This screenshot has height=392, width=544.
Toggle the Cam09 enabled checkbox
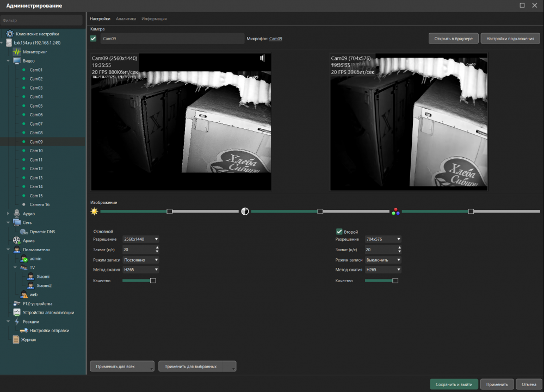click(94, 39)
